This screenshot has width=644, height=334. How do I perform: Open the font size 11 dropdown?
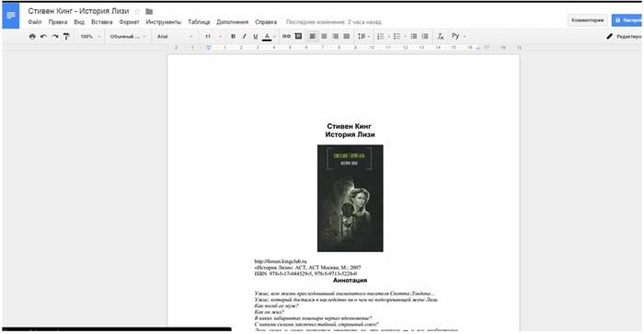[213, 37]
